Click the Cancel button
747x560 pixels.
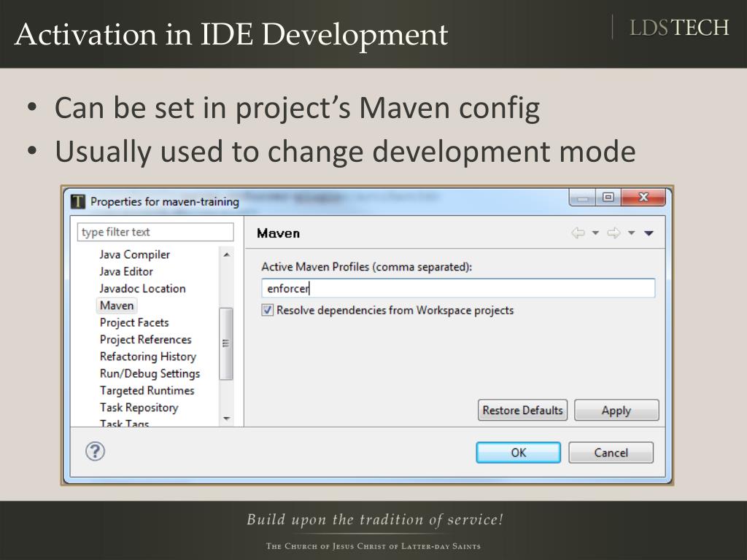(x=611, y=452)
